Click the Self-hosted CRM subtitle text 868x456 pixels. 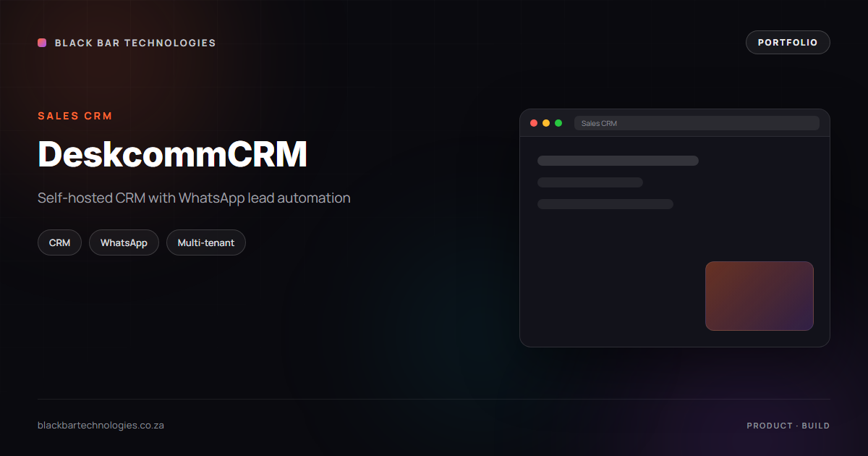[194, 198]
